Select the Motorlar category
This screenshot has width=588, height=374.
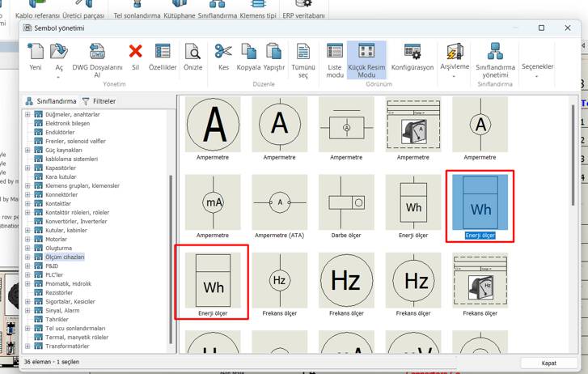(56, 239)
